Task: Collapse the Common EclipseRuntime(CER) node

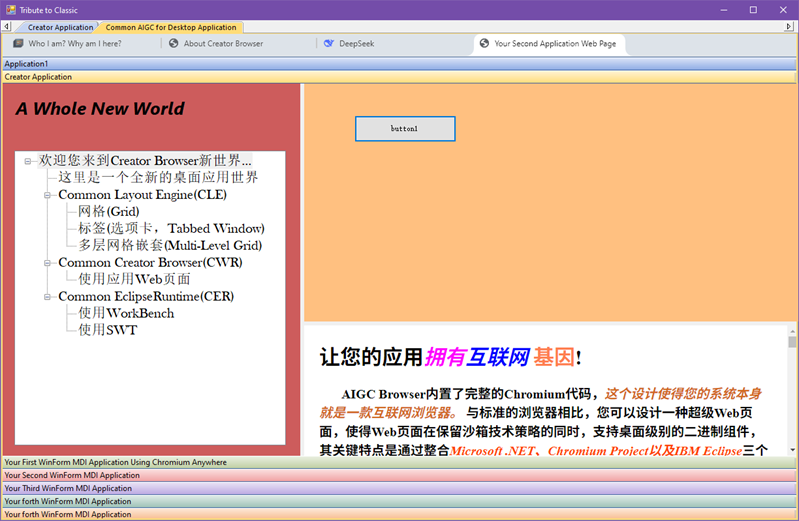Action: tap(47, 297)
